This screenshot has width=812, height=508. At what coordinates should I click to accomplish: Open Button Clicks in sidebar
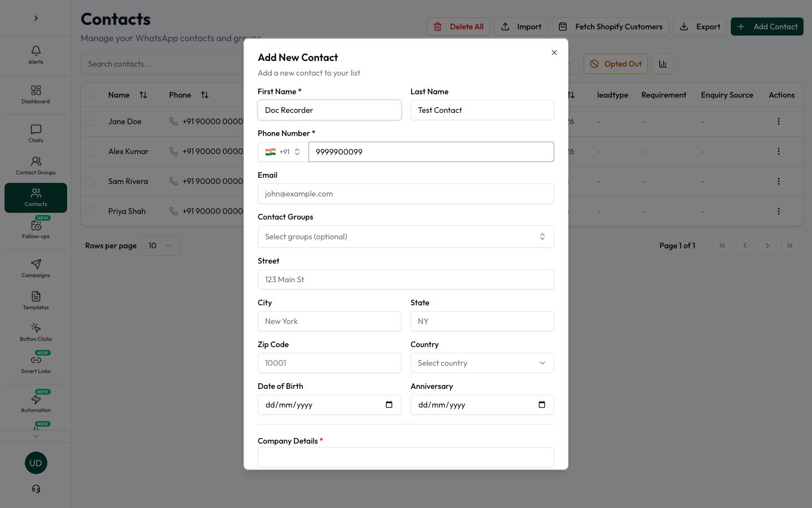coord(36,332)
